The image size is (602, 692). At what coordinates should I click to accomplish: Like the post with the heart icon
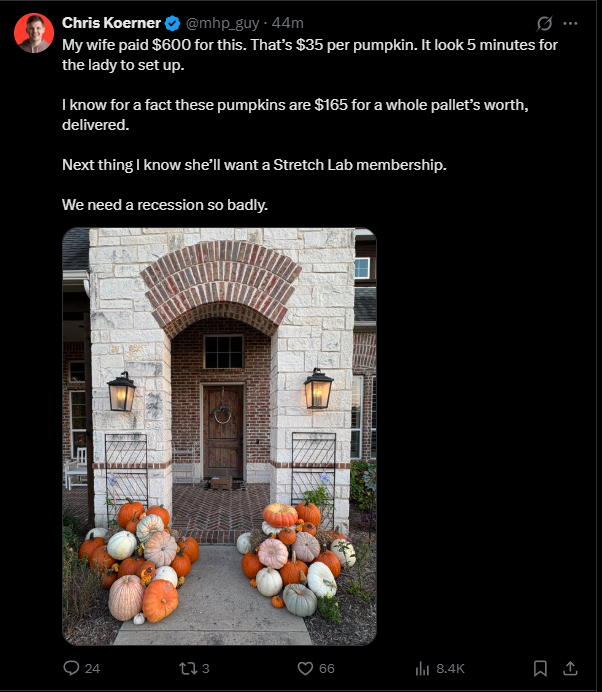[305, 668]
